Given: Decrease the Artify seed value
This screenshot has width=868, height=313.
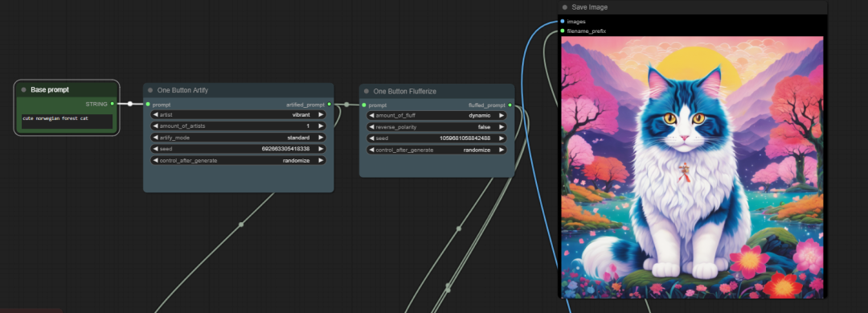Looking at the screenshot, I should pyautogui.click(x=156, y=149).
